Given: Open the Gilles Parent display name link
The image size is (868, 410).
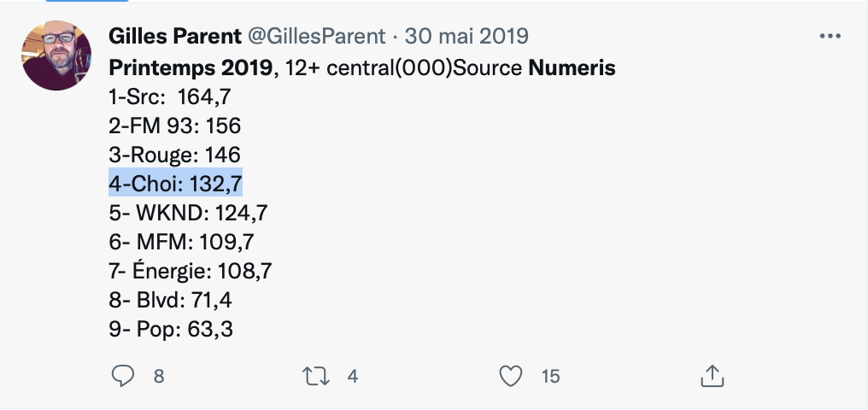Looking at the screenshot, I should (175, 37).
